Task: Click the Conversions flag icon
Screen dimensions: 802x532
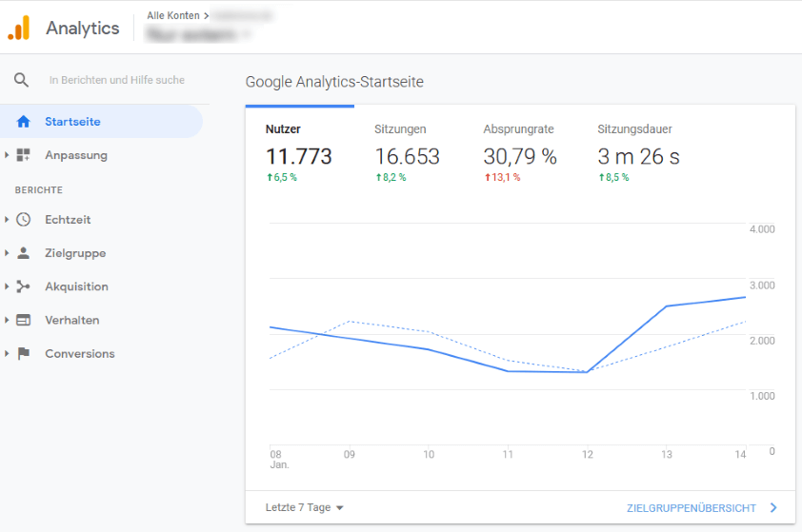Action: coord(23,353)
